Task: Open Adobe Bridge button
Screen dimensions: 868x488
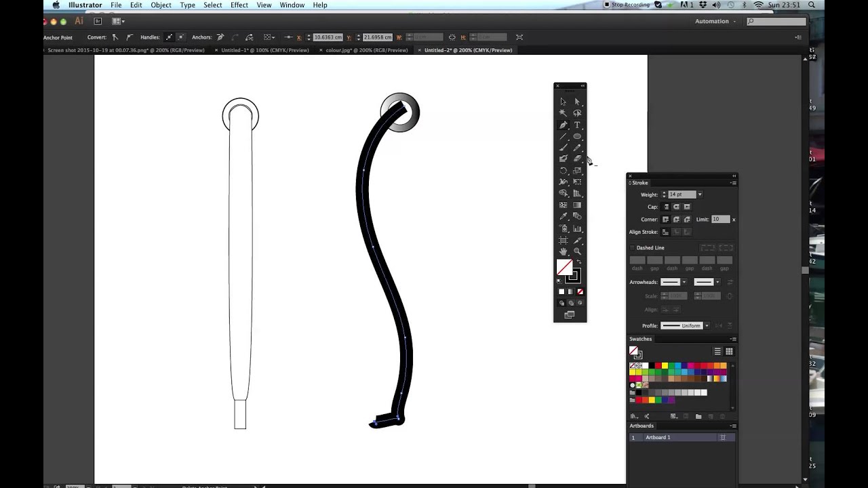Action: [98, 21]
